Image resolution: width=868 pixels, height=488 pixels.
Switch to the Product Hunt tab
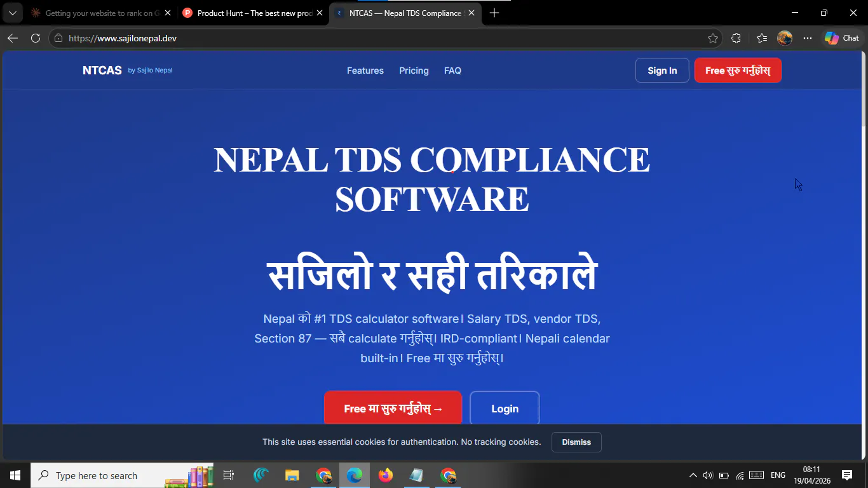pos(253,13)
